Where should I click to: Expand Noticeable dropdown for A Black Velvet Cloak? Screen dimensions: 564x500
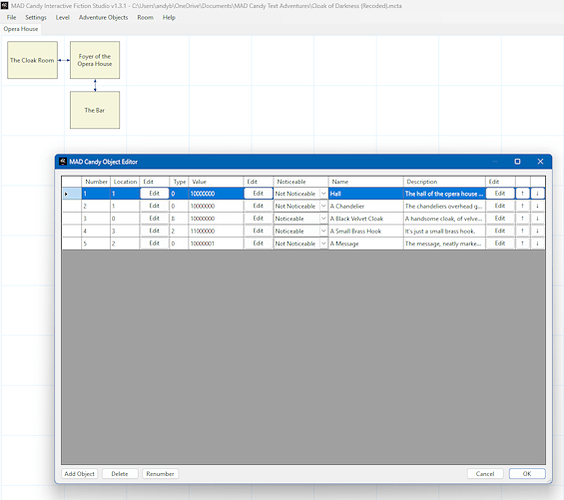tap(323, 218)
